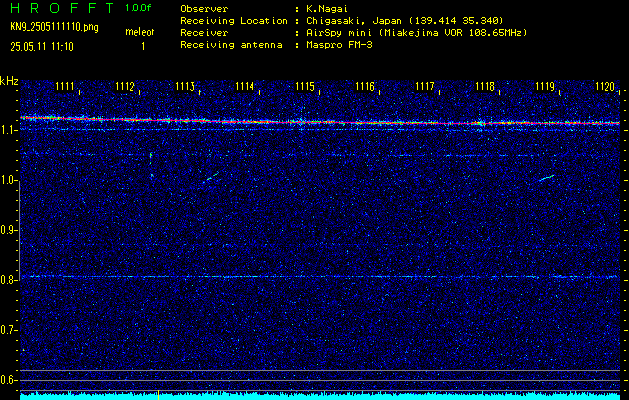Click the meteor count value 1
629x400 pixels.
click(143, 47)
